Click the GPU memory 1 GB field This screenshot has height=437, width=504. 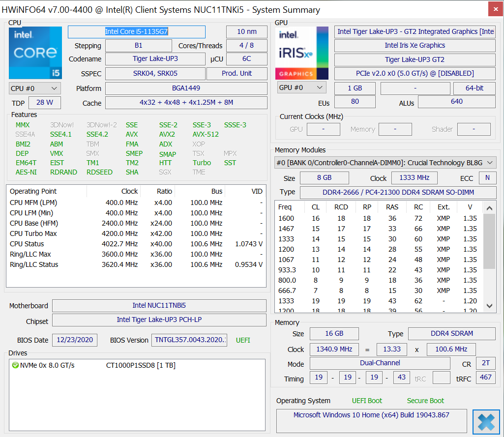355,88
